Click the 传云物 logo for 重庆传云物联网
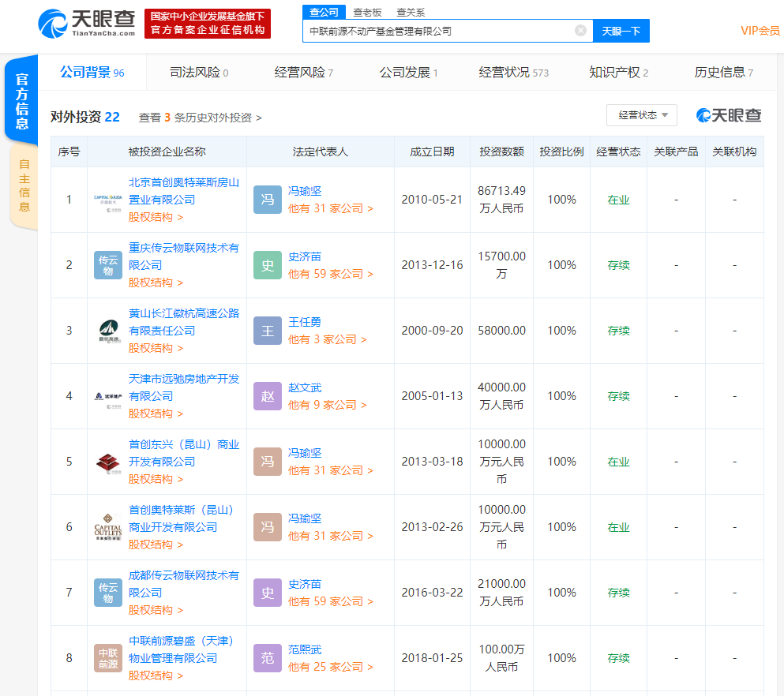This screenshot has width=784, height=696. tap(108, 265)
